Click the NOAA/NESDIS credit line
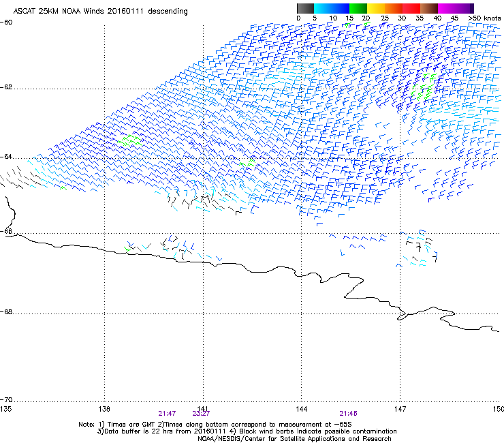 coord(294,439)
